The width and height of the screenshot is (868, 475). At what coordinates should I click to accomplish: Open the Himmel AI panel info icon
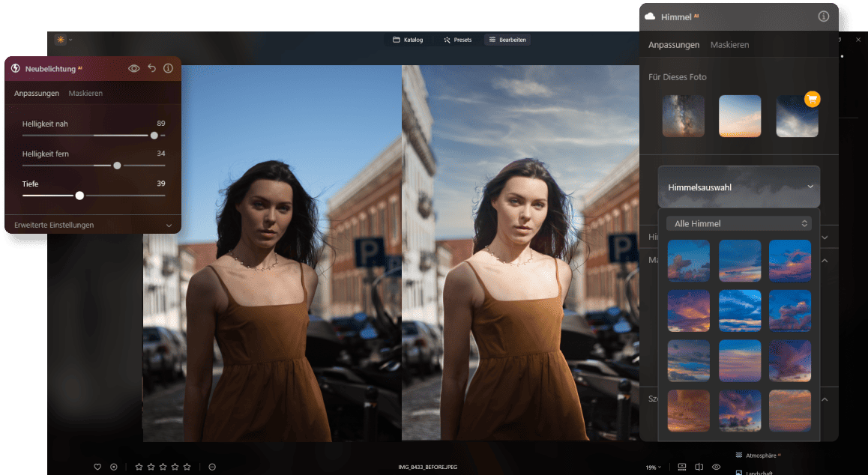point(823,16)
